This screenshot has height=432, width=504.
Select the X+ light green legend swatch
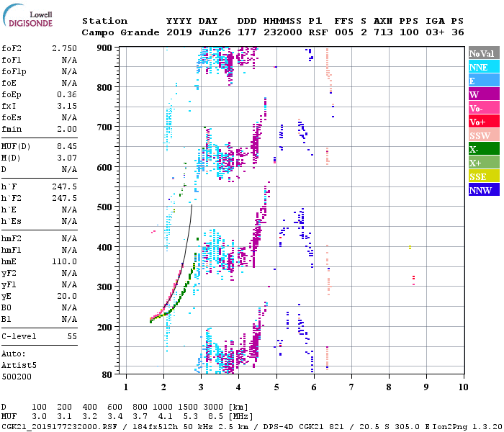point(484,162)
